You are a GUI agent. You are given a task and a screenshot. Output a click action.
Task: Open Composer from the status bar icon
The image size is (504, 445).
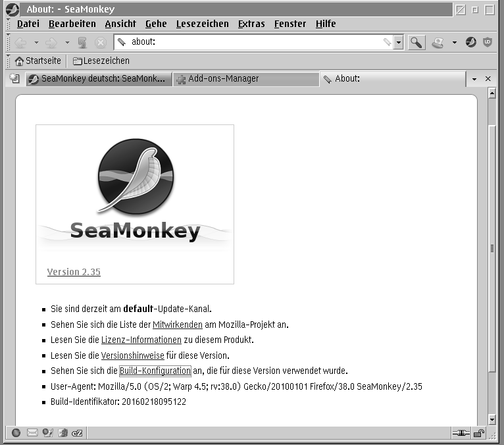point(47,432)
